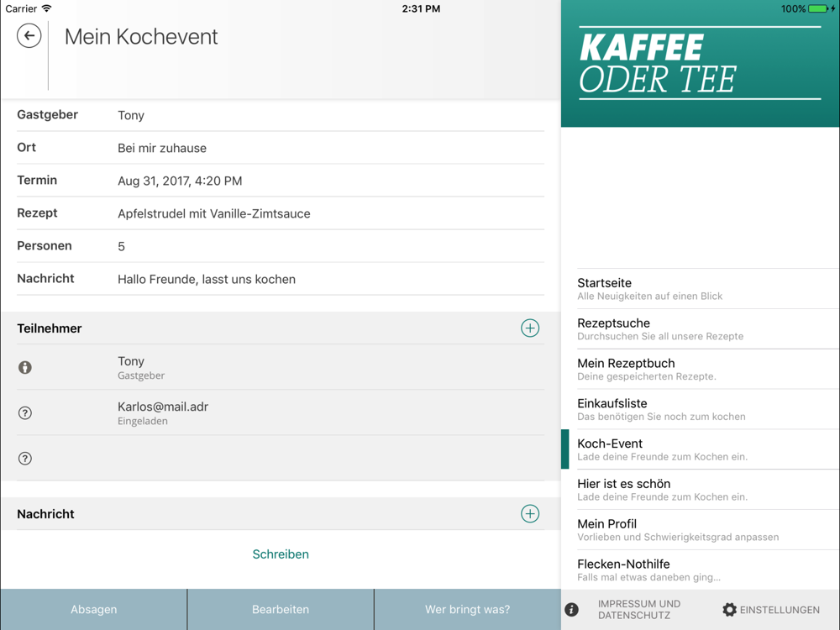Select the Personen value 5
This screenshot has width=840, height=630.
(121, 246)
